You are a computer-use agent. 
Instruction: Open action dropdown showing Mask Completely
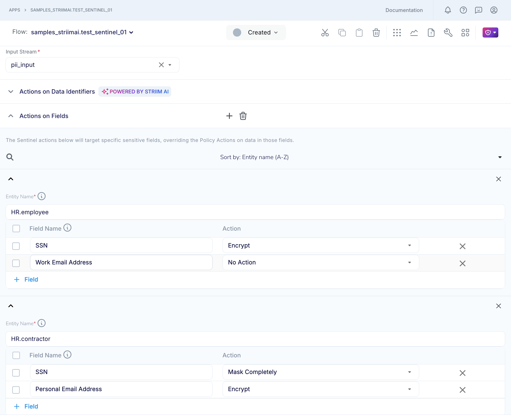click(320, 372)
